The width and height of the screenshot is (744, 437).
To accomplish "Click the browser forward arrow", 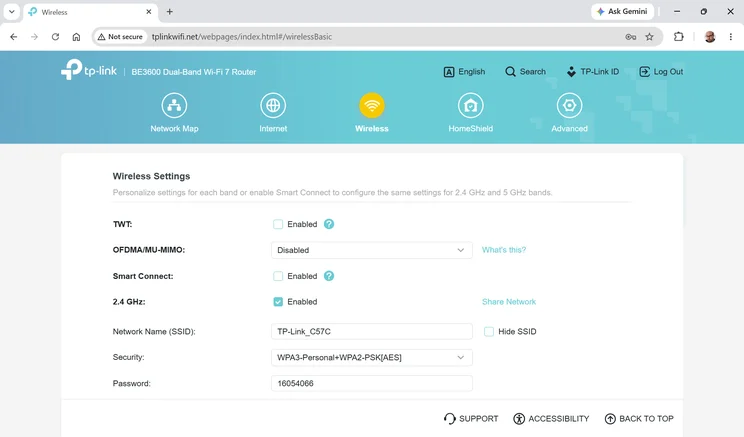I will point(34,37).
